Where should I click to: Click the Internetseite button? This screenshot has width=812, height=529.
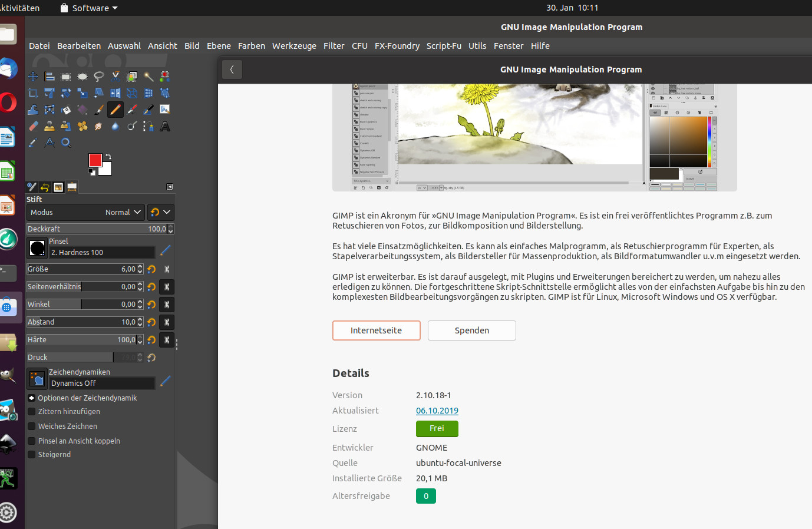(x=376, y=330)
